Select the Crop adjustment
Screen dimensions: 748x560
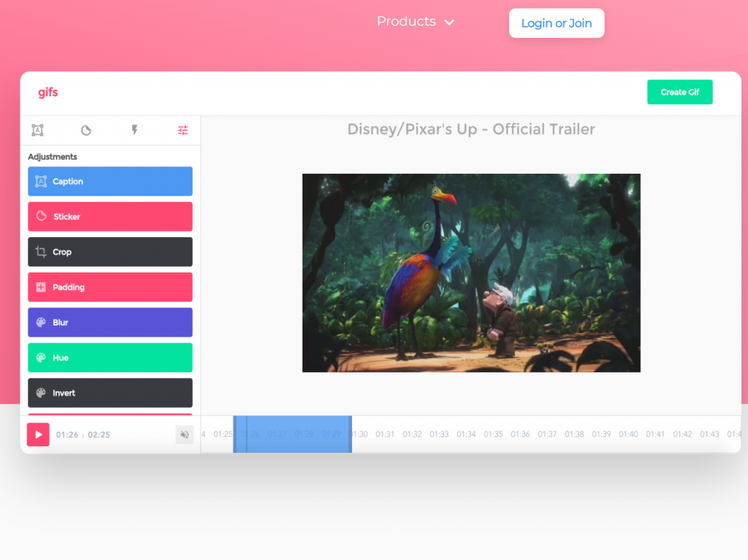(x=110, y=252)
